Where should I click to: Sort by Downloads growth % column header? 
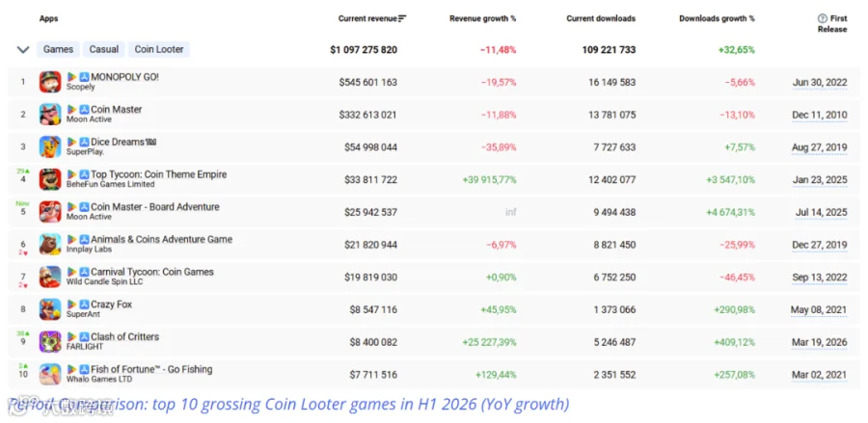click(x=717, y=19)
